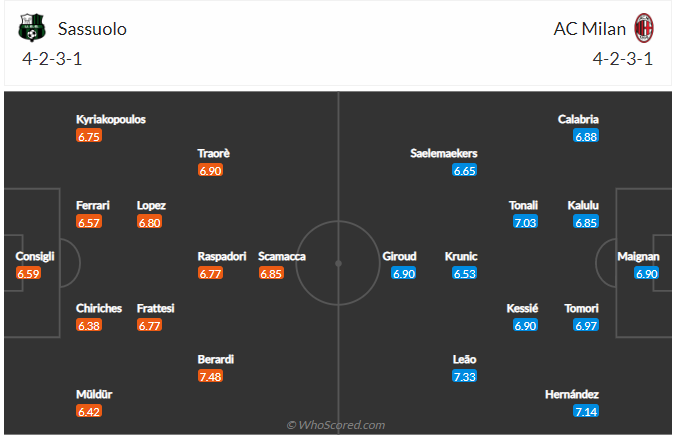Open Giroud's player profile
Screen dimensions: 676x435
pyautogui.click(x=399, y=256)
